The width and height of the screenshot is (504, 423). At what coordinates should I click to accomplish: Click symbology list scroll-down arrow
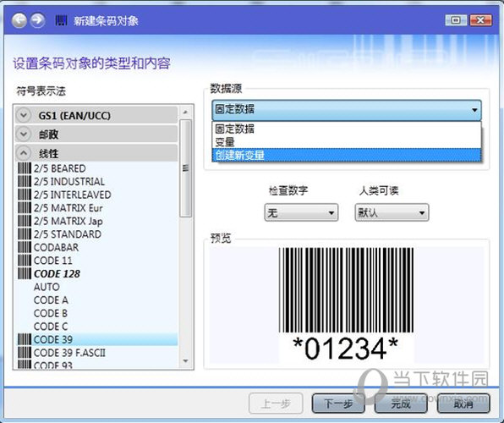tap(185, 361)
